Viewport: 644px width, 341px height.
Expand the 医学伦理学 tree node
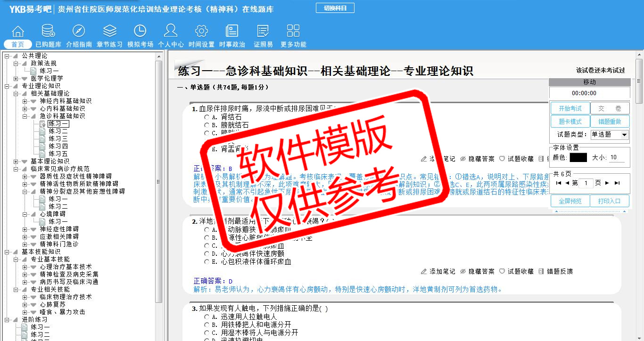click(x=16, y=78)
